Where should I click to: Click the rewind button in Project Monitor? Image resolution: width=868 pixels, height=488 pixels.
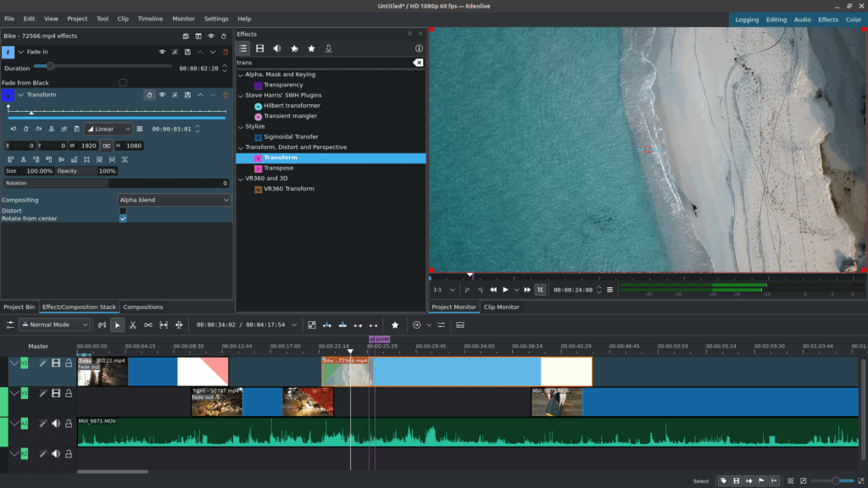[x=493, y=290]
